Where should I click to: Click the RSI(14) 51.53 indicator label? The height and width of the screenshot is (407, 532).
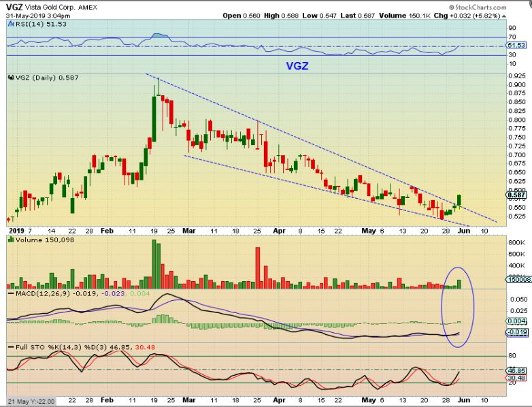(41, 24)
